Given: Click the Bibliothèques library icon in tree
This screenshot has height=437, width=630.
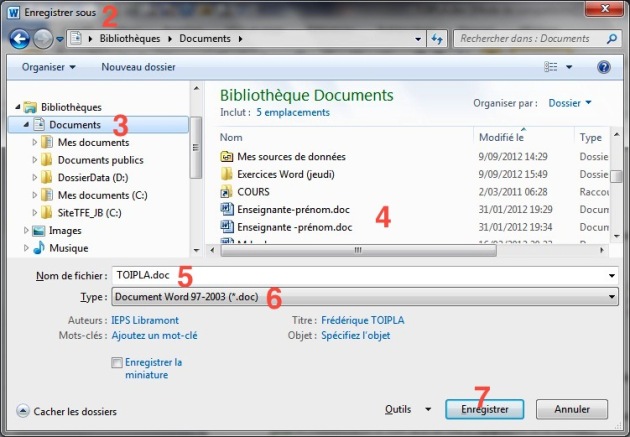Looking at the screenshot, I should pyautogui.click(x=30, y=107).
